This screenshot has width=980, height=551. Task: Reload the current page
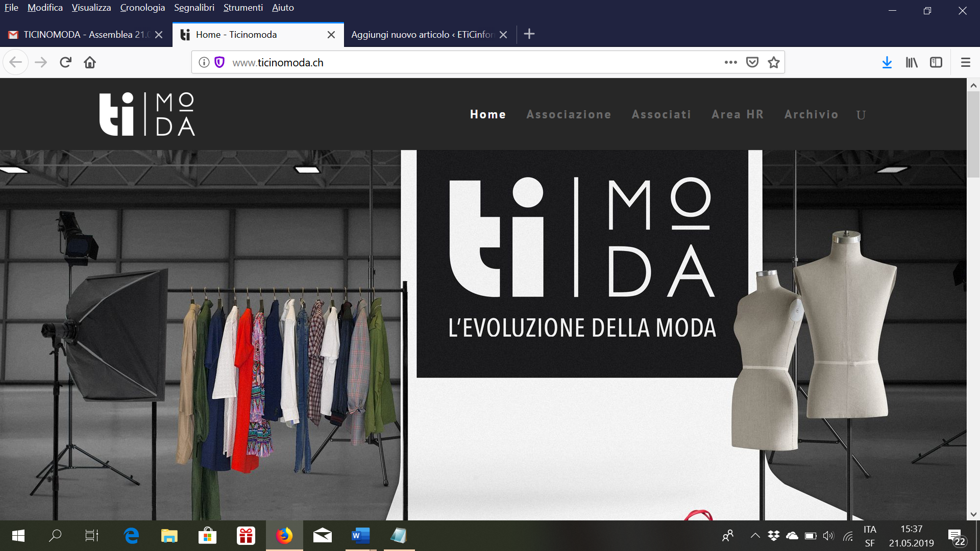tap(65, 62)
